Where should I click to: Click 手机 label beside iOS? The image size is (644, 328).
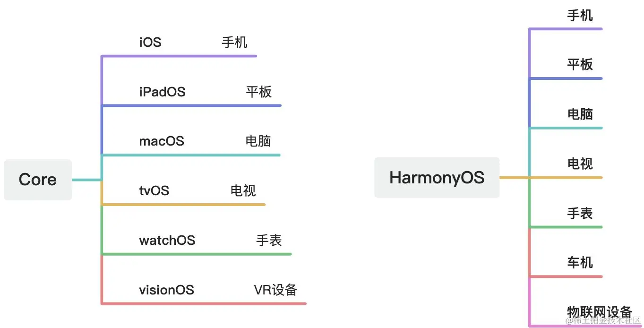coord(234,43)
